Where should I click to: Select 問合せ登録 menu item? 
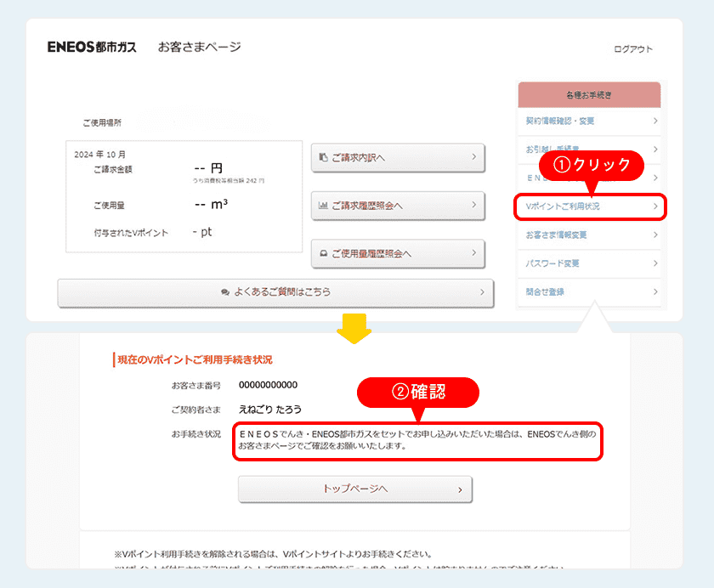[589, 291]
